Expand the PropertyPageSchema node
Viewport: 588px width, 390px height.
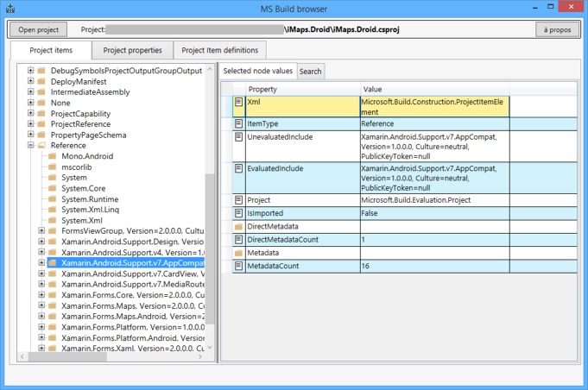[x=31, y=134]
